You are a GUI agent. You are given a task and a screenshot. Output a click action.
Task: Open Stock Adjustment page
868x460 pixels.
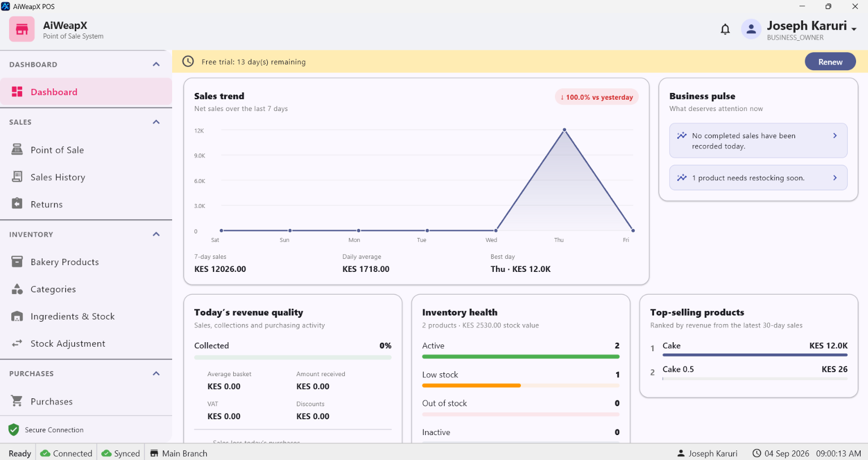(x=86, y=343)
